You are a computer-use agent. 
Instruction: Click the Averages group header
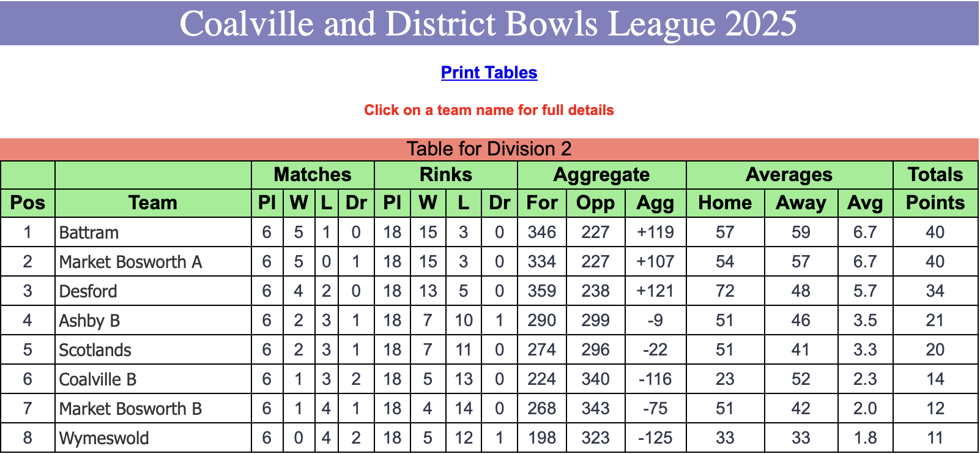click(789, 175)
